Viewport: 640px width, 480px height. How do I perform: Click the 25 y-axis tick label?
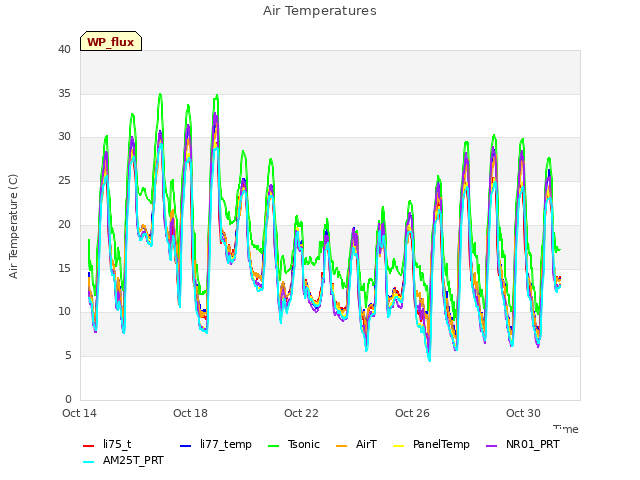(x=64, y=180)
